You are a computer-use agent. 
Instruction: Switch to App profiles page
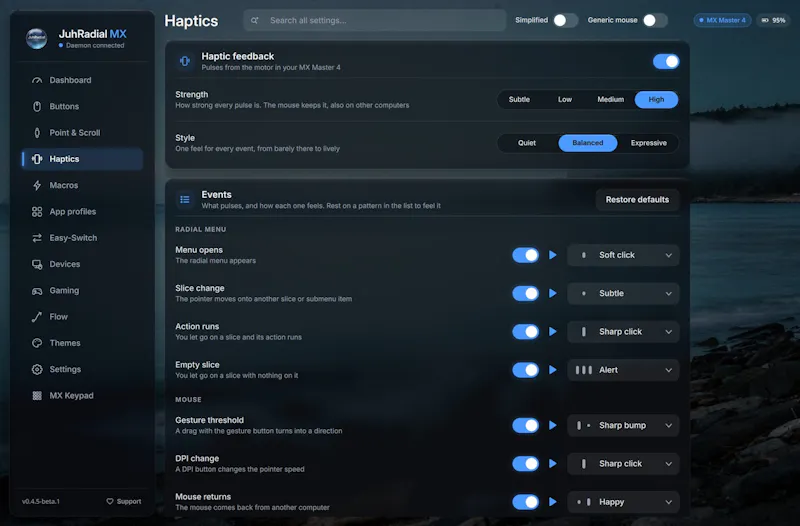point(82,212)
